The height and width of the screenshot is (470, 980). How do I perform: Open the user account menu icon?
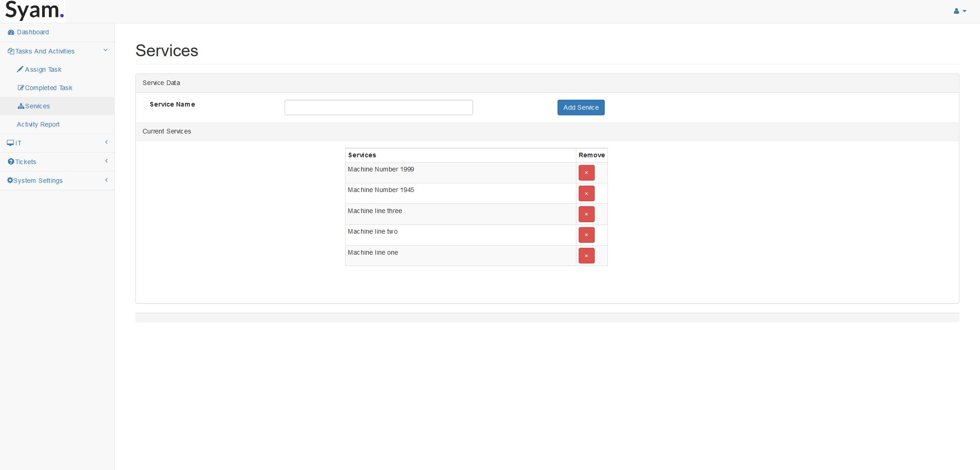(x=959, y=11)
